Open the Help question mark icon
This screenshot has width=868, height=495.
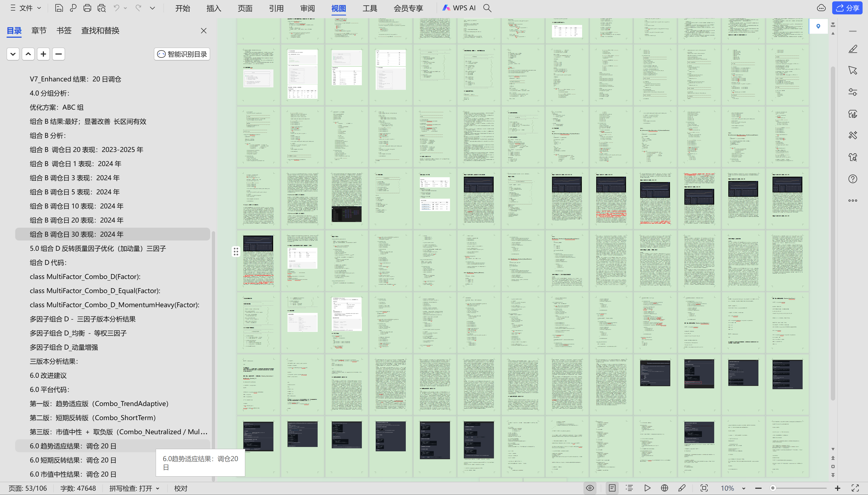pyautogui.click(x=853, y=179)
